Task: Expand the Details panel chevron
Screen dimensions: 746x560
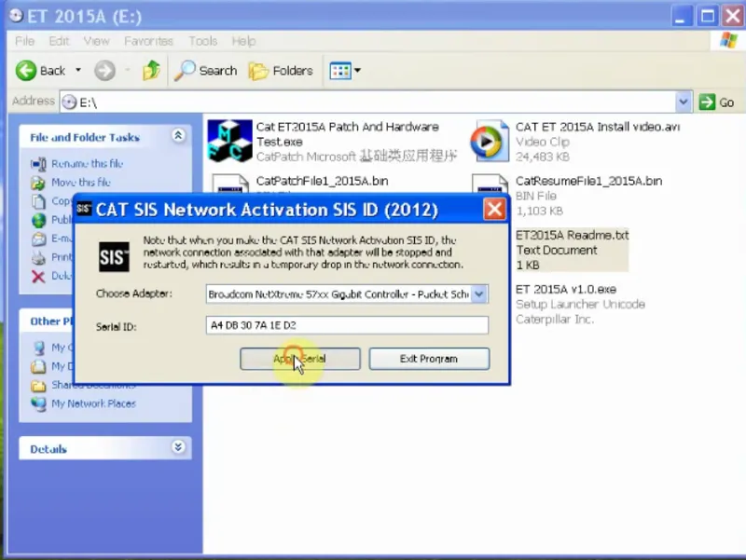Action: click(x=178, y=447)
